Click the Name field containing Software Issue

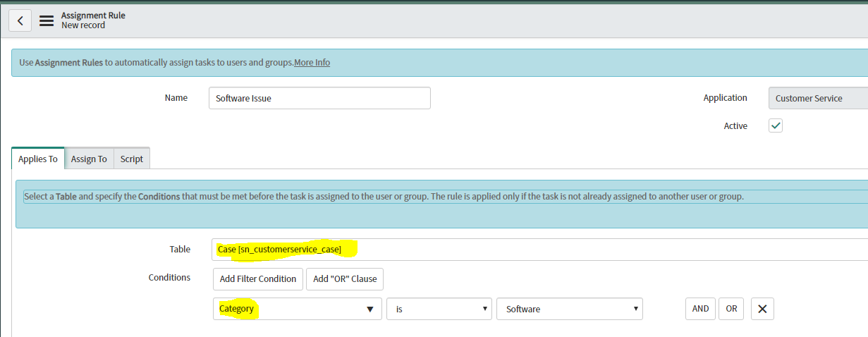click(319, 98)
